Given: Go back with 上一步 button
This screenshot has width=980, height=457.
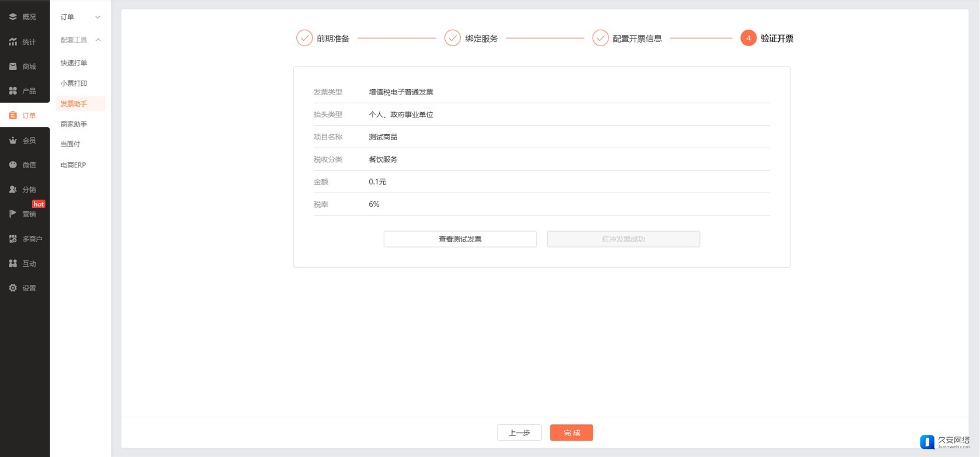Looking at the screenshot, I should (x=519, y=433).
